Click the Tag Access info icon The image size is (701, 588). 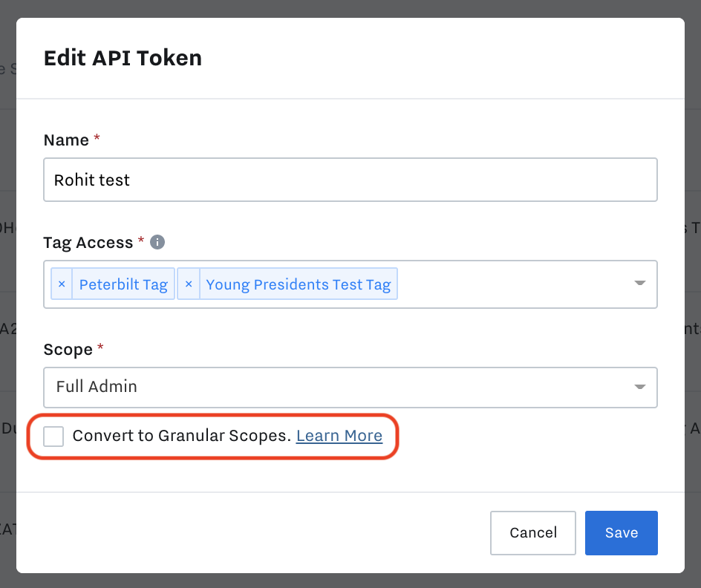157,242
